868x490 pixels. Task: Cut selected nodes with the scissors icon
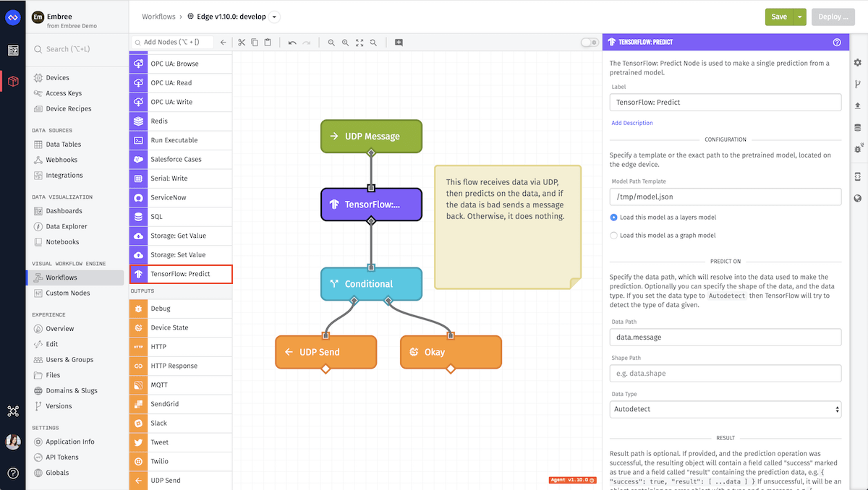click(x=242, y=43)
